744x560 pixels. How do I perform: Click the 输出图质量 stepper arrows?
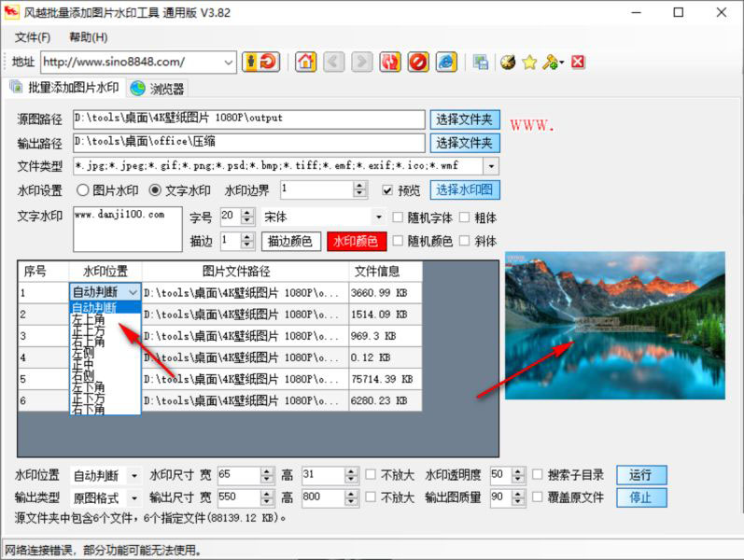518,497
